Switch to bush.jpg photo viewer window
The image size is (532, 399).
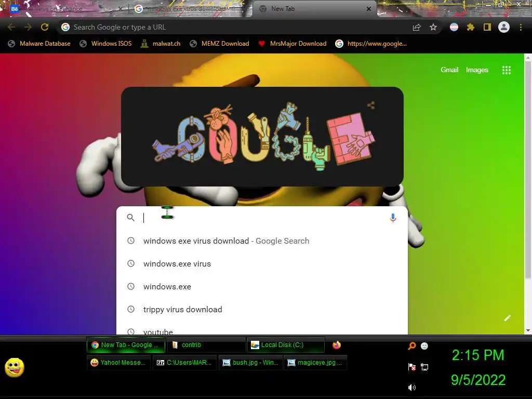click(x=250, y=363)
